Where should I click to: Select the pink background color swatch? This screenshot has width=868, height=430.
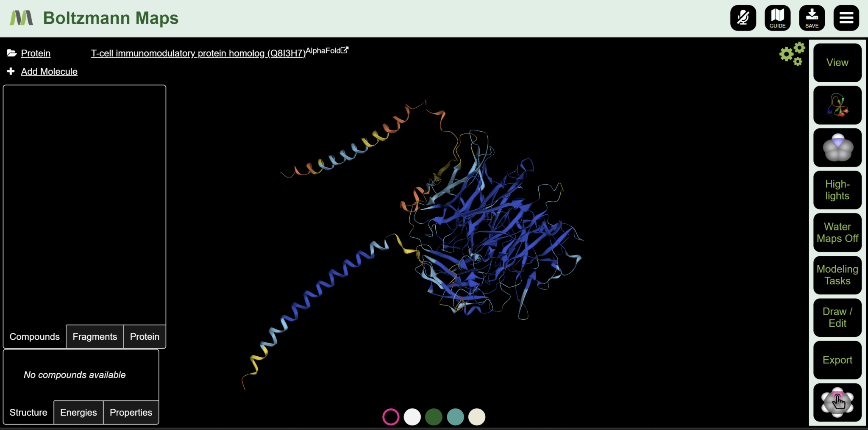[x=390, y=416]
